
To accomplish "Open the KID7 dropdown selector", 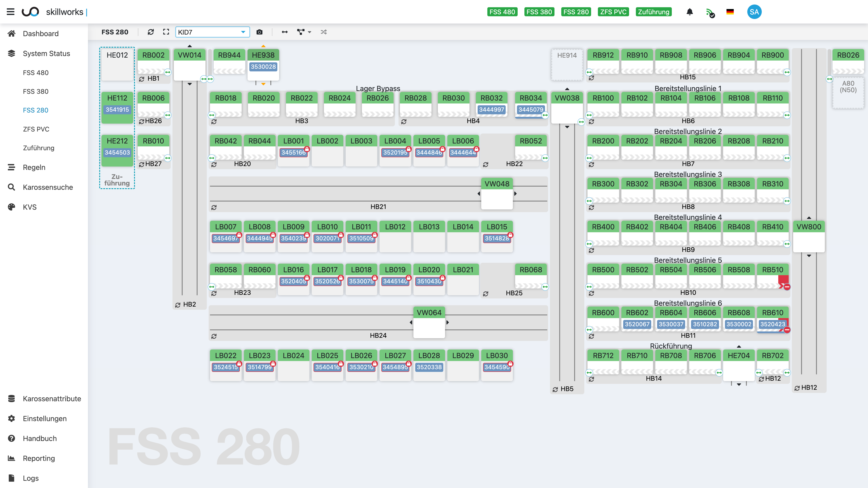I will click(212, 32).
